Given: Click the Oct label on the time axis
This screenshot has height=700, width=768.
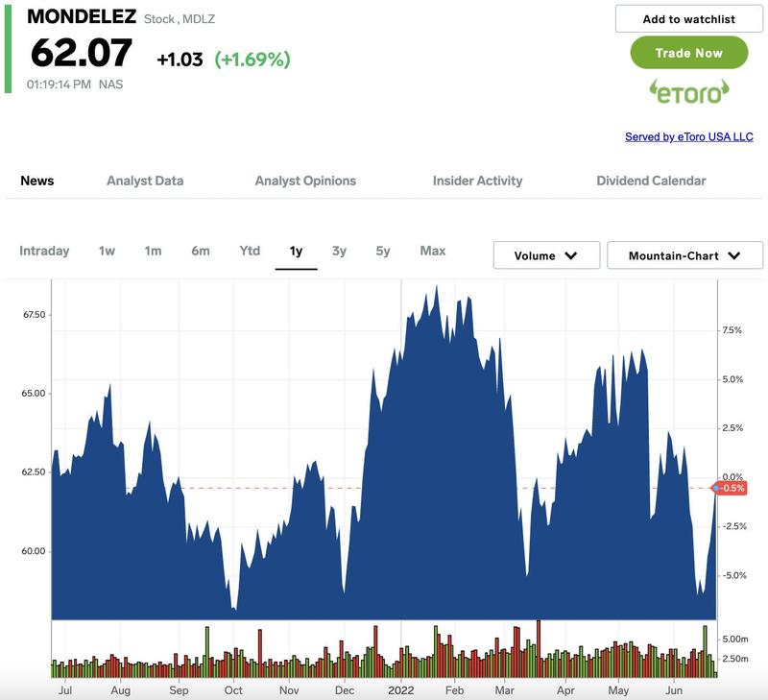Looking at the screenshot, I should (x=233, y=690).
